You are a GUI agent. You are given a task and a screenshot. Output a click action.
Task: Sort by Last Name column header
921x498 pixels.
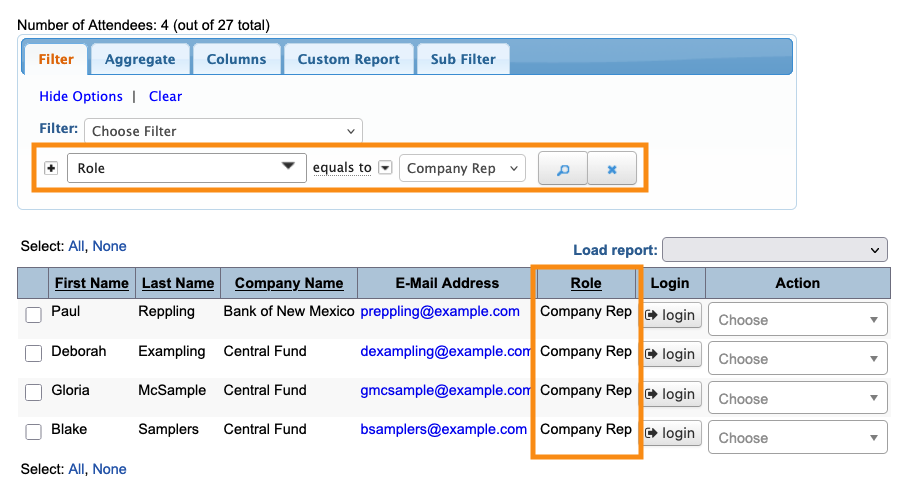[x=178, y=283]
